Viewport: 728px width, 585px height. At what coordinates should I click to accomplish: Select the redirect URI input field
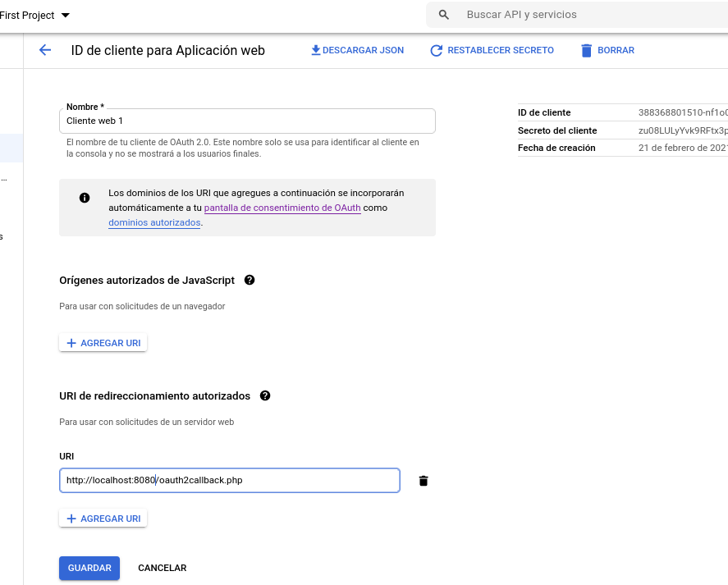tap(230, 480)
